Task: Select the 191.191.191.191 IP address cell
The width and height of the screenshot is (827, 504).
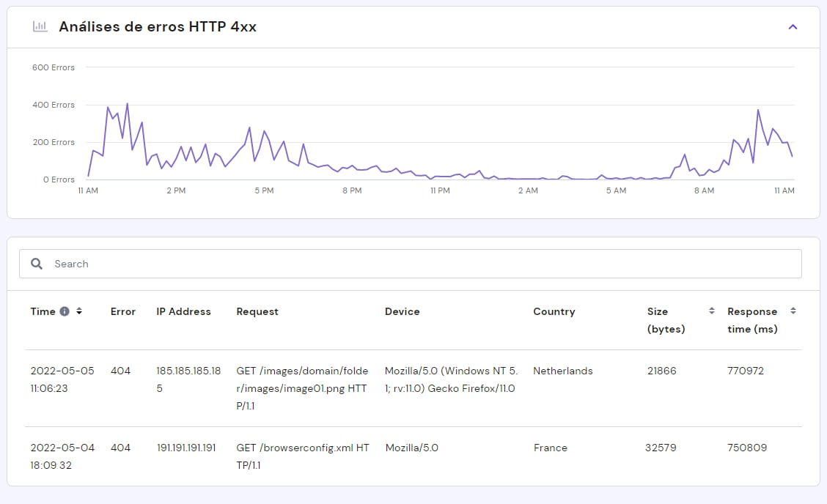Action: point(185,448)
